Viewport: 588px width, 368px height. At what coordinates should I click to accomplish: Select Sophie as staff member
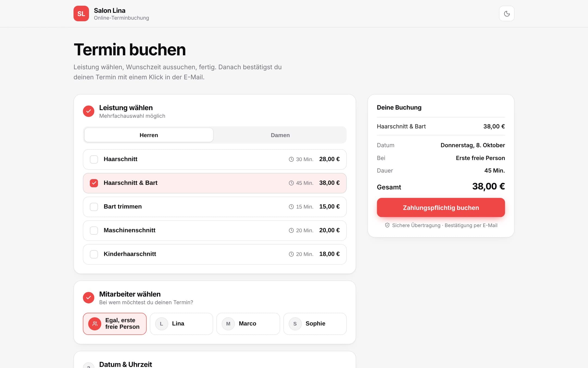tap(315, 324)
